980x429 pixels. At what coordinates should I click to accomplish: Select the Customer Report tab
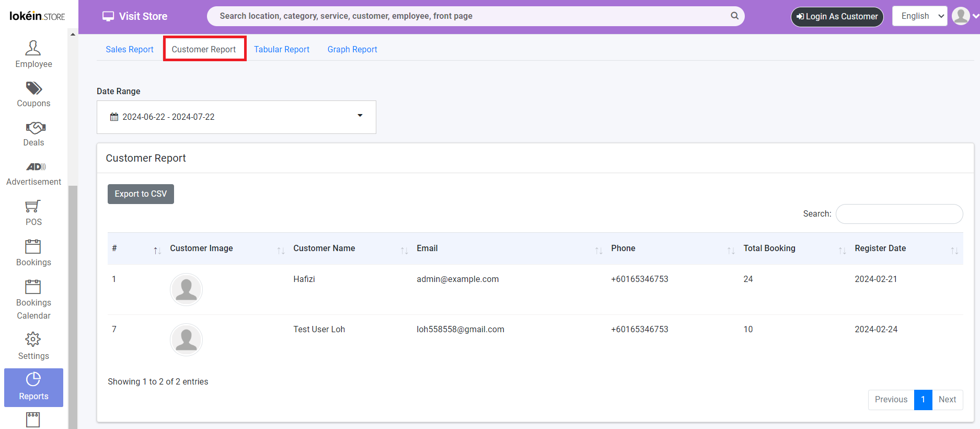204,49
